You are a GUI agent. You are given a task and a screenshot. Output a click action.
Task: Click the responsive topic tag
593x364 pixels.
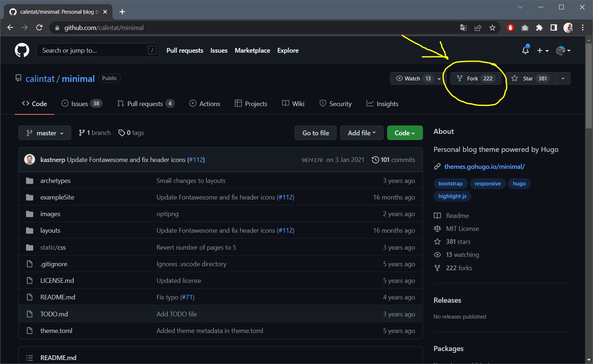pyautogui.click(x=488, y=184)
